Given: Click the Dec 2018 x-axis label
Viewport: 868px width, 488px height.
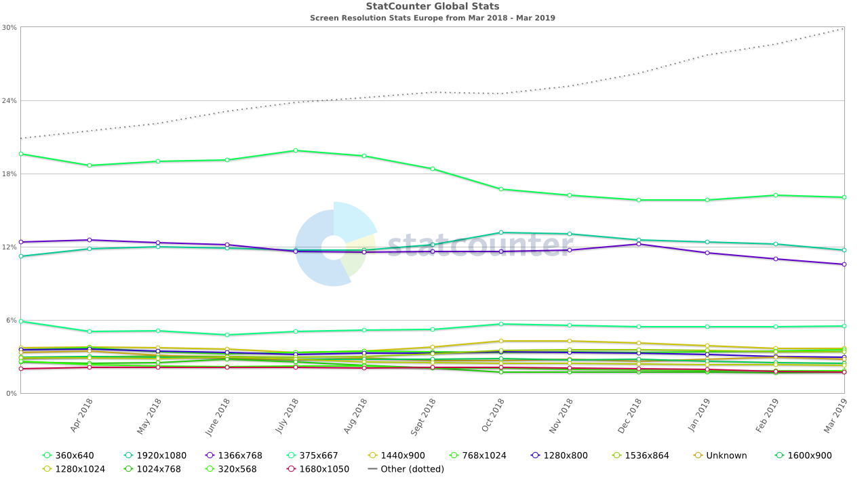Looking at the screenshot, I should (x=630, y=415).
